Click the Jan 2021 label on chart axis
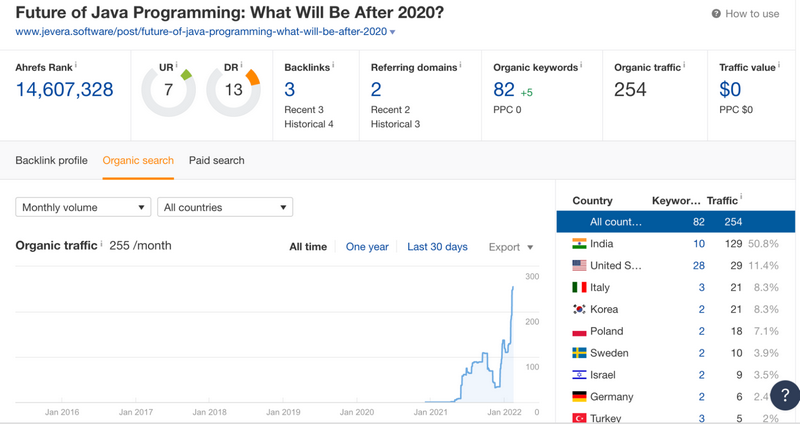 click(x=431, y=412)
